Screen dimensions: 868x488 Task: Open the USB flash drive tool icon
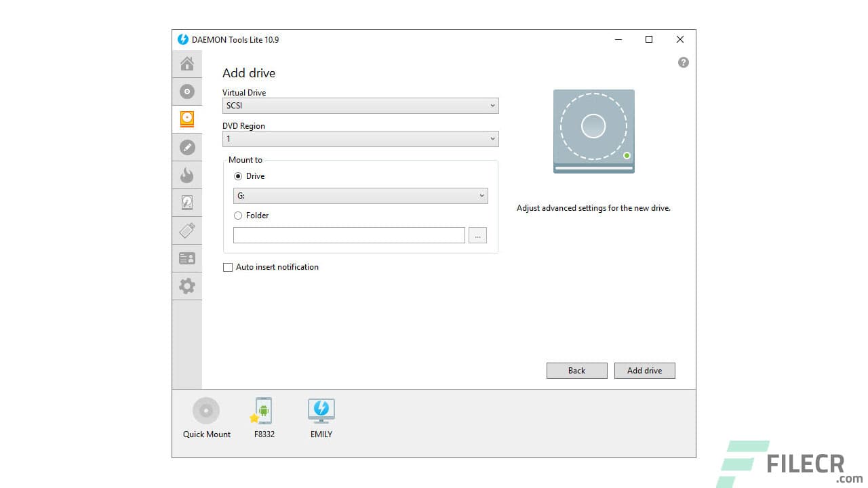point(187,230)
